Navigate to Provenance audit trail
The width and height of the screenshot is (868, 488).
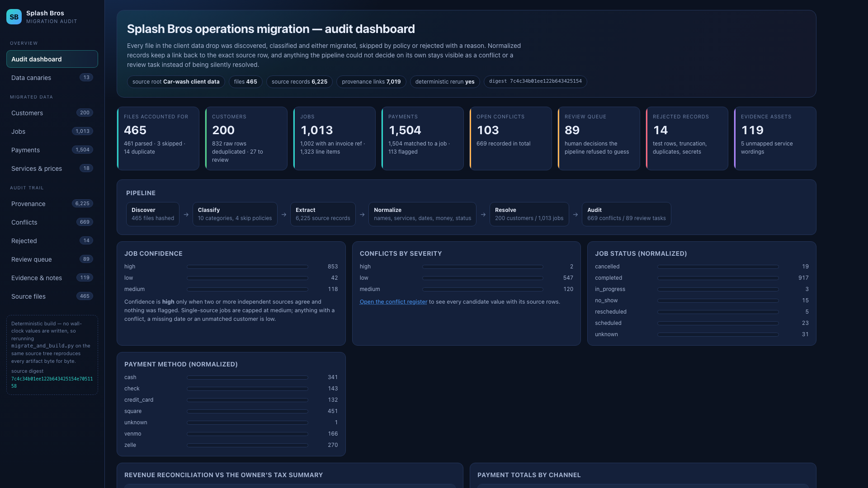tap(52, 204)
